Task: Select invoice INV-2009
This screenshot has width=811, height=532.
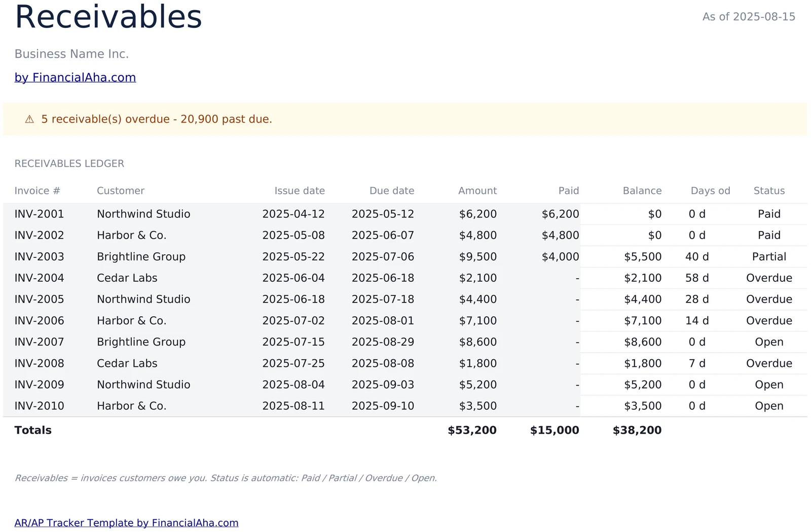Action: click(x=40, y=385)
